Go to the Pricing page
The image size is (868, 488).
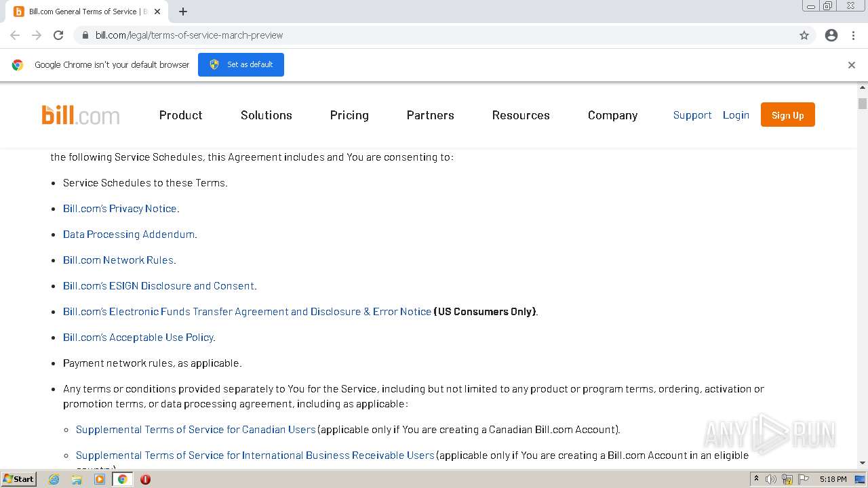(x=349, y=115)
